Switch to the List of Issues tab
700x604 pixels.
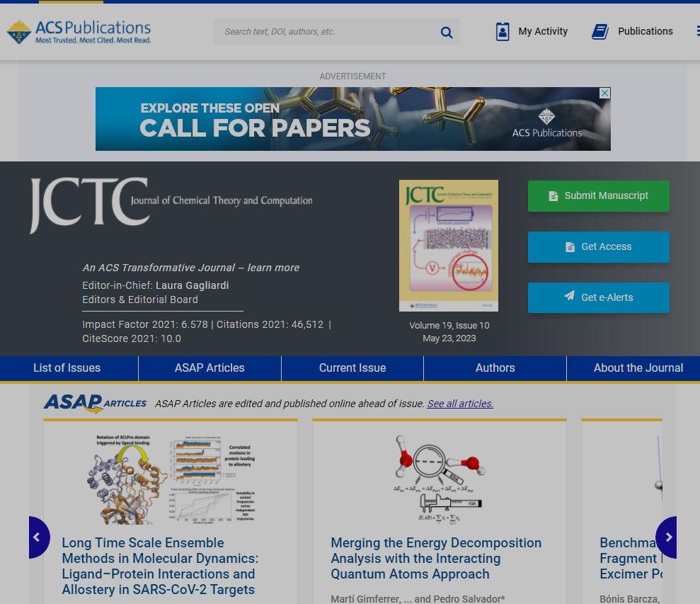point(67,367)
